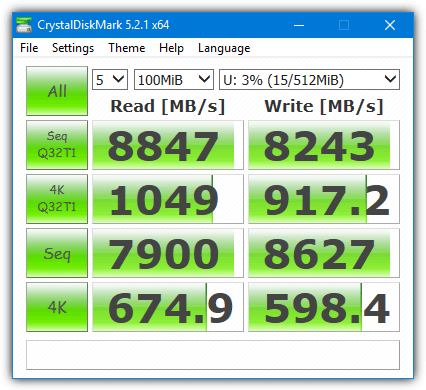Expand the U: drive selection dropdown
The height and width of the screenshot is (390, 426).
[x=309, y=80]
